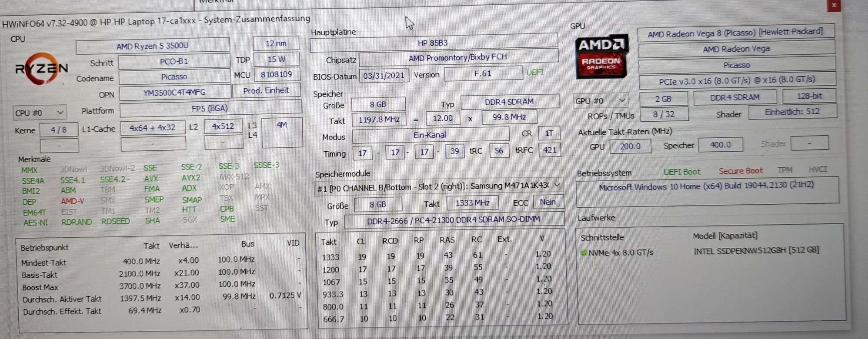The image size is (868, 339).
Task: Click the VID value 0.7125 V
Action: [x=285, y=296]
